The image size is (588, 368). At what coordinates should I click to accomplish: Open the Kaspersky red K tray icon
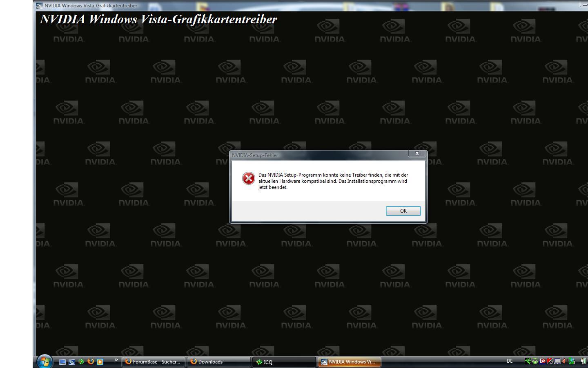click(550, 361)
